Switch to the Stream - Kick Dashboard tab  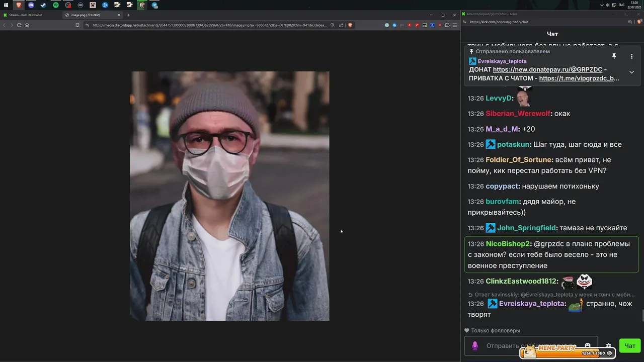[x=30, y=15]
